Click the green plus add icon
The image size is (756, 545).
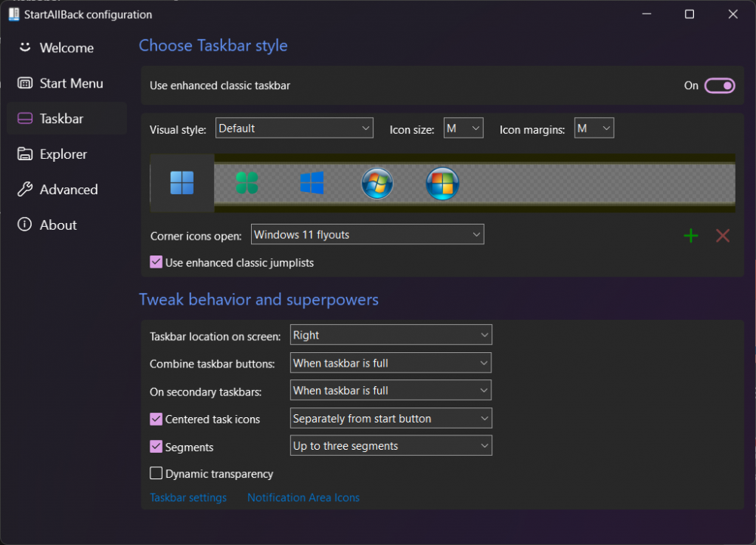[x=690, y=236]
